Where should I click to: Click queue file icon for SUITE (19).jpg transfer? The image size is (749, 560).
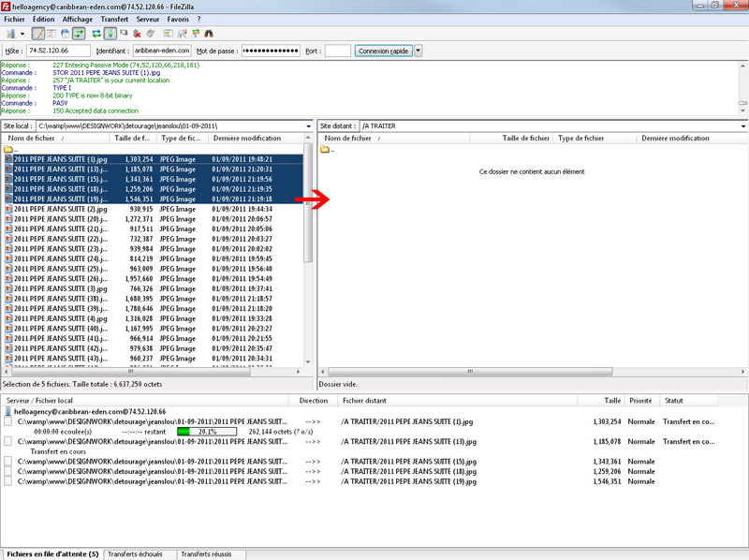(x=7, y=481)
